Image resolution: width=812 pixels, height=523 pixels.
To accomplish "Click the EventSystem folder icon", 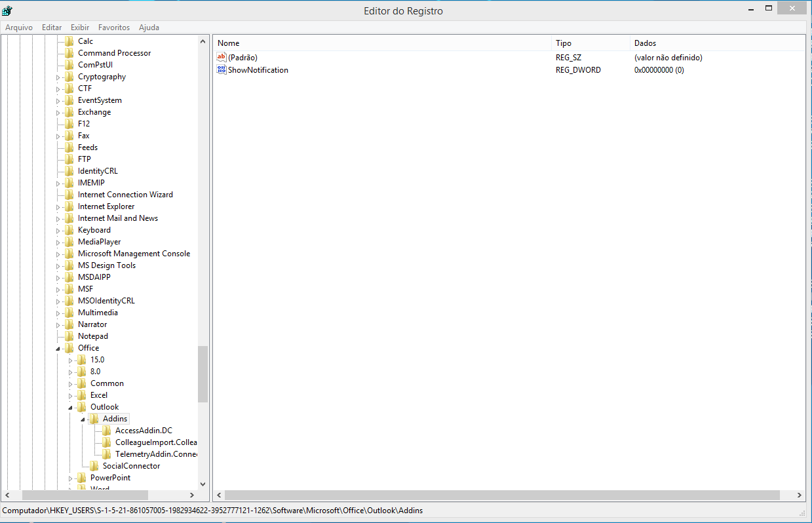I will tap(69, 100).
